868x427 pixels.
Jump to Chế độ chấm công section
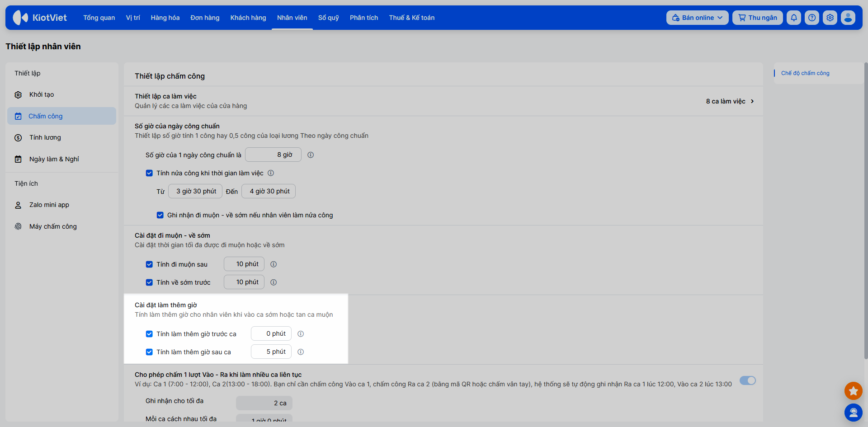point(805,73)
